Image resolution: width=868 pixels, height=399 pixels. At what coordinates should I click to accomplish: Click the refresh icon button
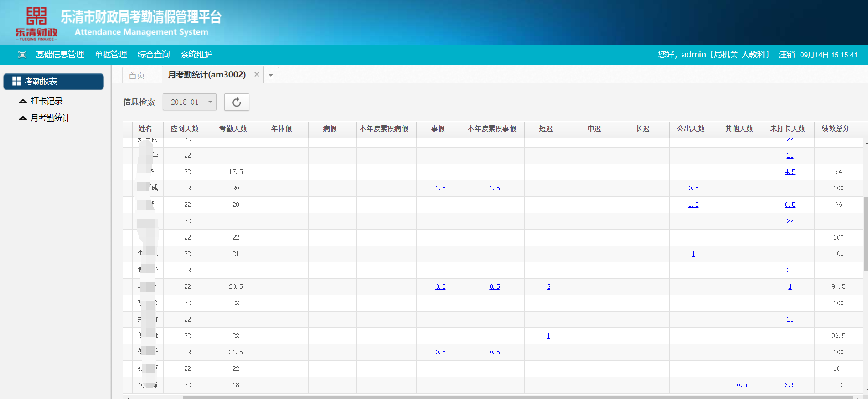(x=236, y=102)
